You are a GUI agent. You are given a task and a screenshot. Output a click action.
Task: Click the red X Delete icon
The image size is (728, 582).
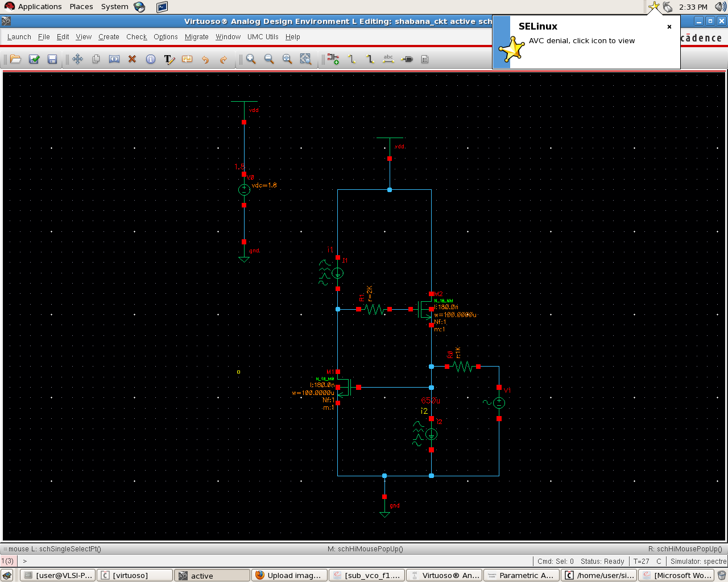coord(133,59)
